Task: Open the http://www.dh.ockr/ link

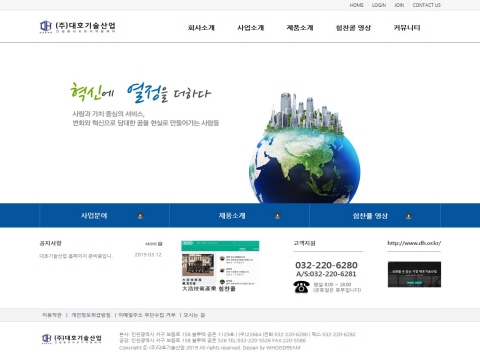Action: tap(414, 243)
